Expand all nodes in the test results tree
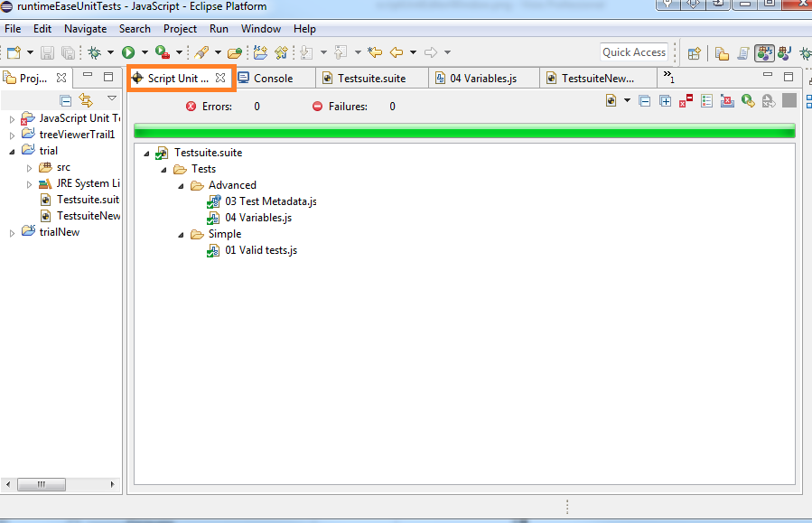 [x=665, y=100]
